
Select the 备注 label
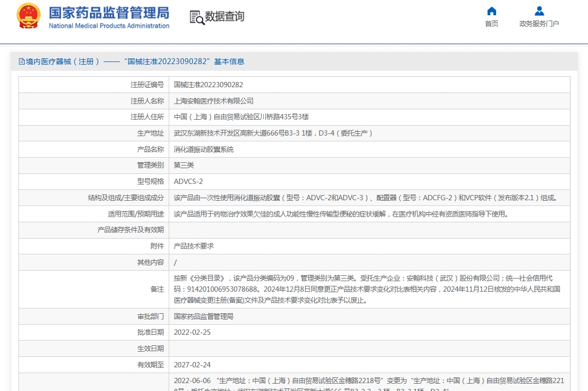(157, 290)
